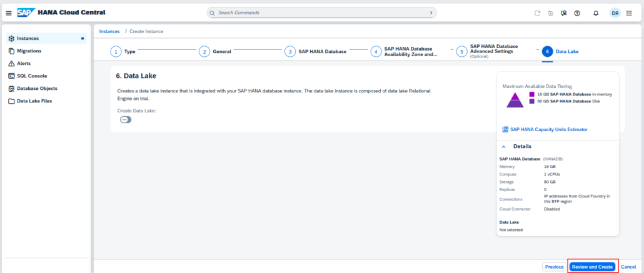The image size is (644, 273).
Task: Open Data Lake Files in sidebar
Action: point(46,101)
